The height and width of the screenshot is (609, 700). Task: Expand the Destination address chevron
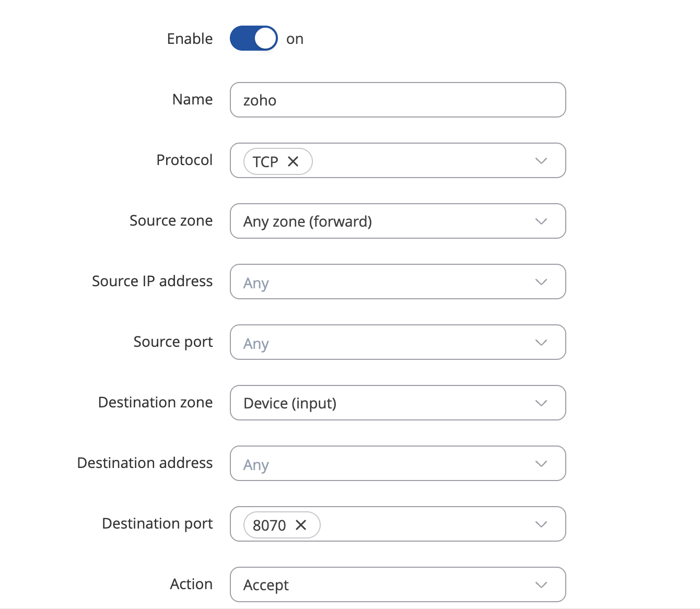(541, 463)
